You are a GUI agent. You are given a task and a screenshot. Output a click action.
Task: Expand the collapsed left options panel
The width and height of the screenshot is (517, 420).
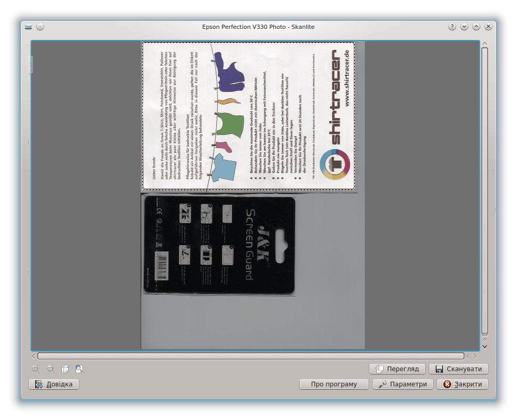pyautogui.click(x=31, y=65)
